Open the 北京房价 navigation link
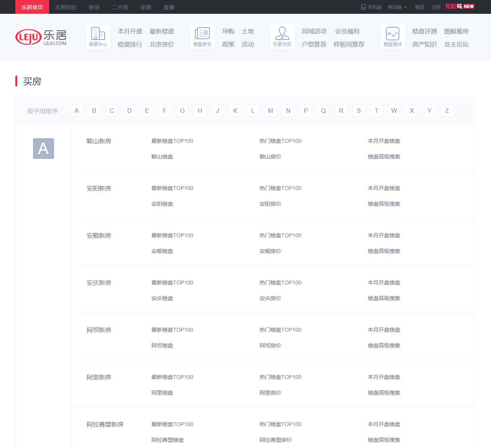 (161, 45)
